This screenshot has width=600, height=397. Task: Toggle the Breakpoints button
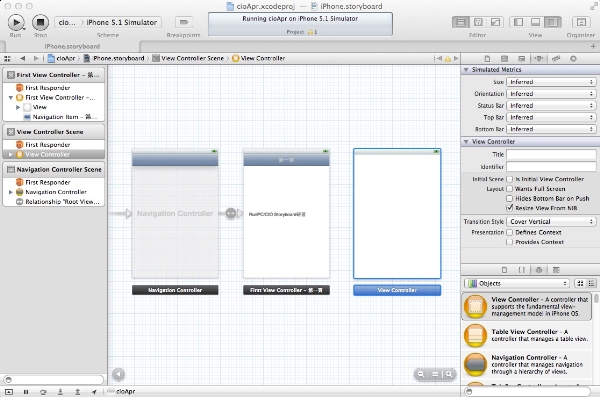click(x=184, y=22)
